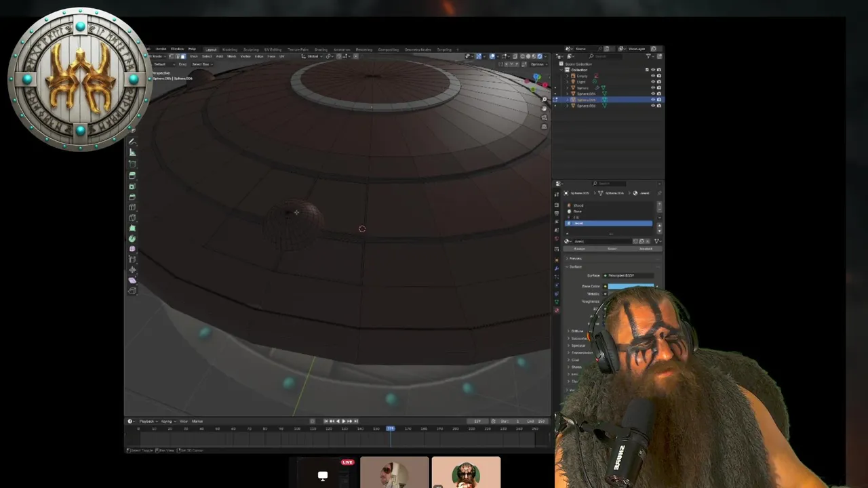Open the World properties tab
Screen dimensions: 868x488
pos(557,239)
